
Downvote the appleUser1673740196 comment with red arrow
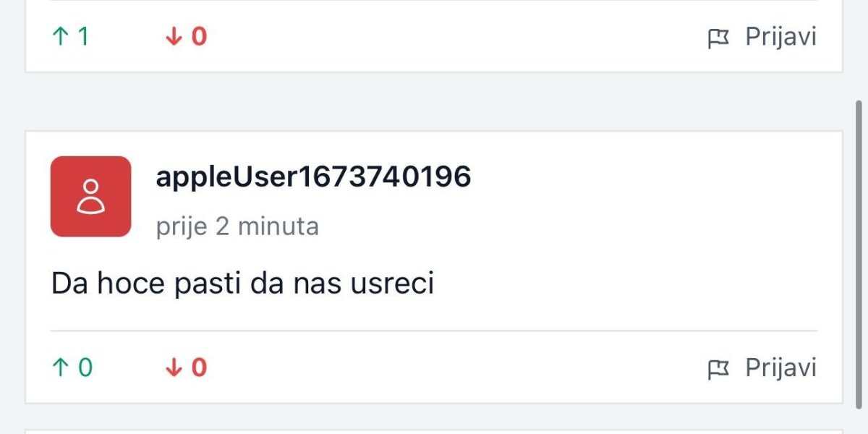[173, 368]
